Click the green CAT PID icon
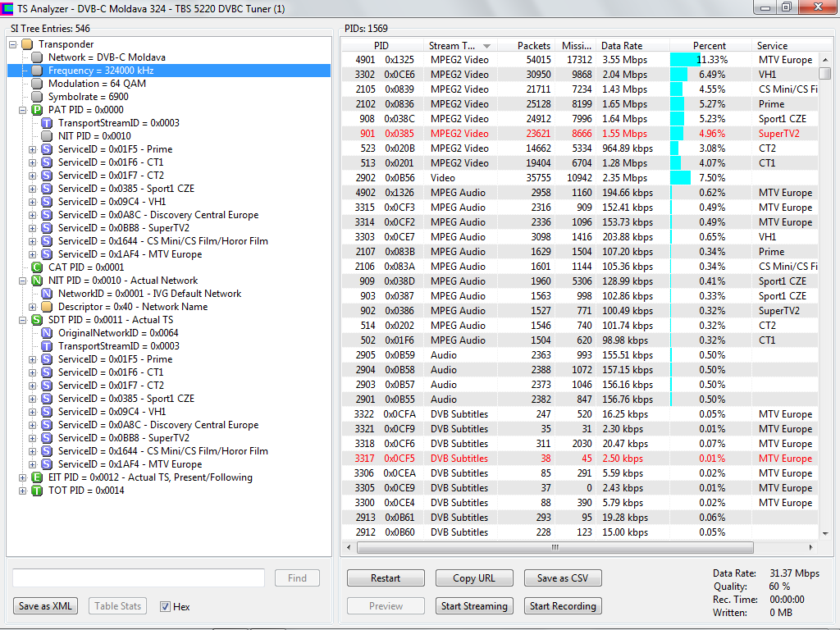 pyautogui.click(x=37, y=267)
